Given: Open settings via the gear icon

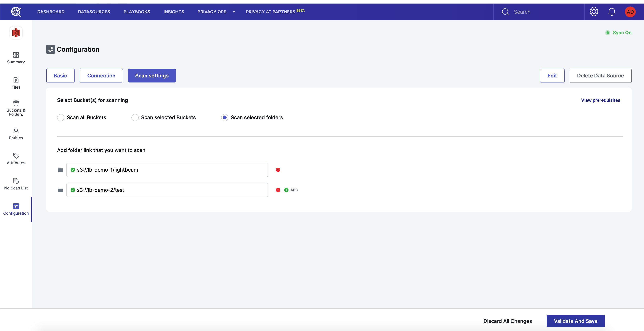Looking at the screenshot, I should click(x=594, y=12).
